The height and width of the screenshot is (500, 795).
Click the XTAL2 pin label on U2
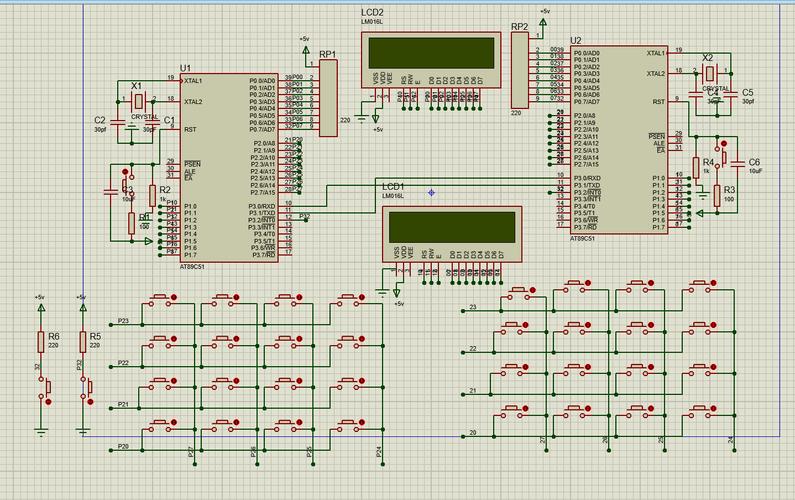[x=656, y=74]
